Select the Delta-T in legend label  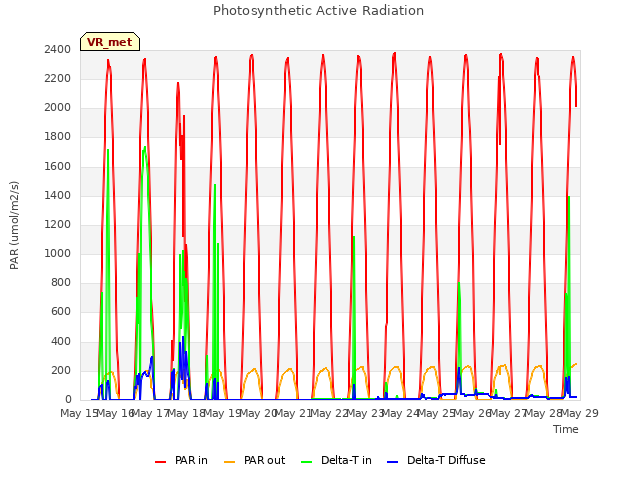pos(346,460)
